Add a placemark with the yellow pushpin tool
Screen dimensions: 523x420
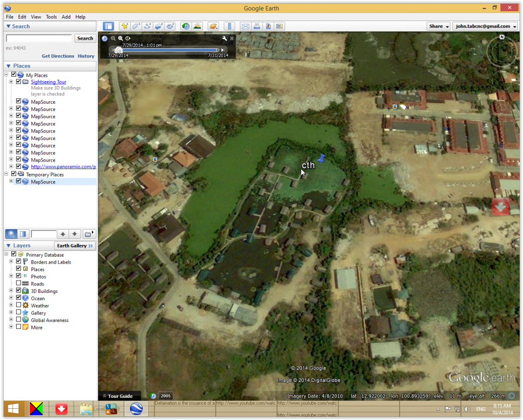125,26
